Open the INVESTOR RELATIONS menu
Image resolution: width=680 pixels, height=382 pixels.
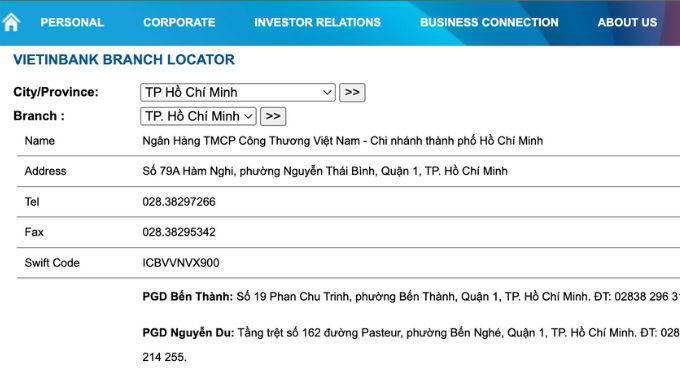pos(317,23)
